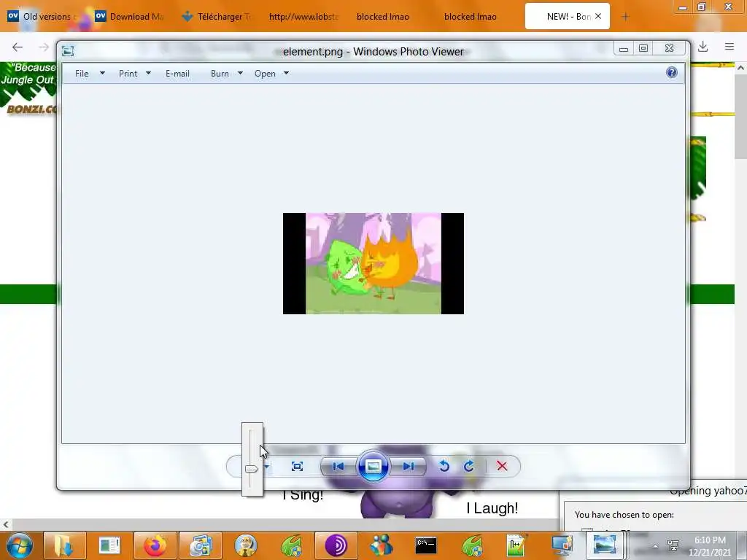Open the Command Prompt icon in the taskbar

[x=426, y=545]
